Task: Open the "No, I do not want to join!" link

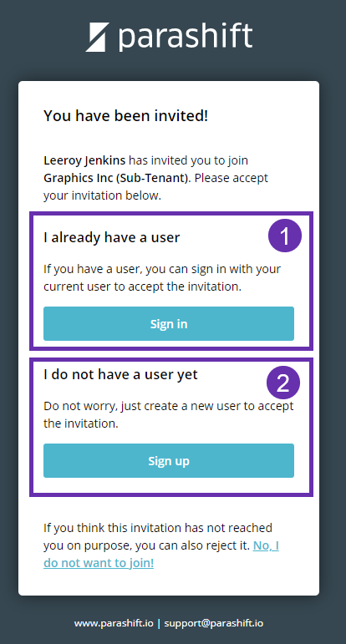Action: click(x=161, y=554)
